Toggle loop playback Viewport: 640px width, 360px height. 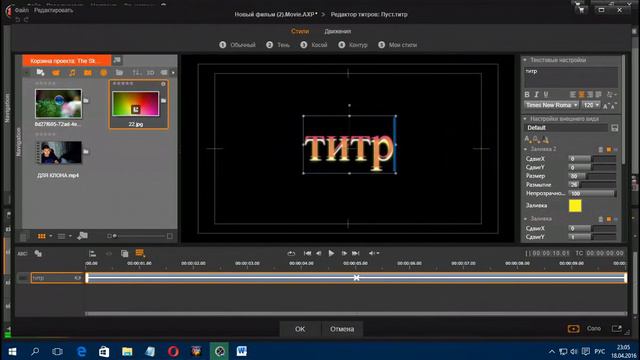[x=291, y=253]
